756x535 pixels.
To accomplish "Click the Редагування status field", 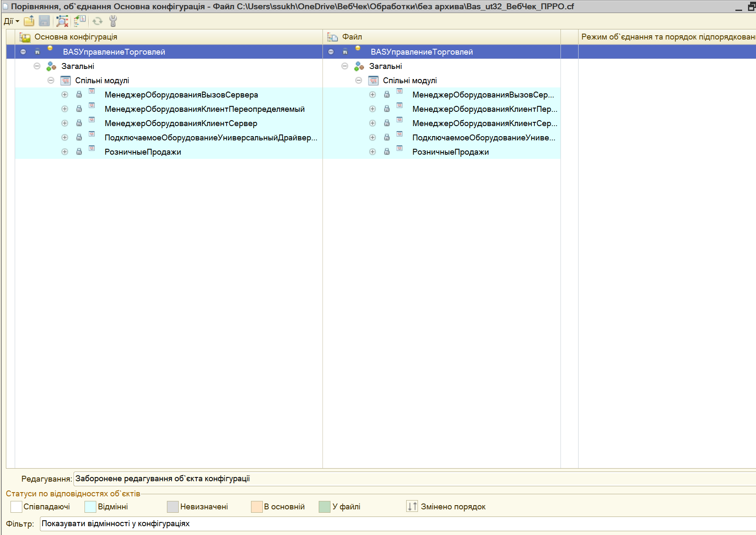I will (x=415, y=479).
